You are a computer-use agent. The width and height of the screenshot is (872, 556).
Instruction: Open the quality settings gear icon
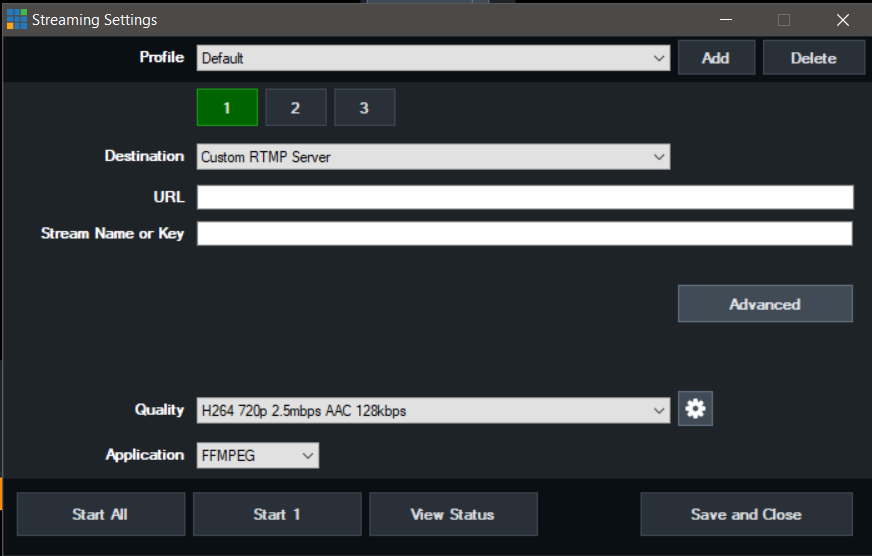[695, 409]
